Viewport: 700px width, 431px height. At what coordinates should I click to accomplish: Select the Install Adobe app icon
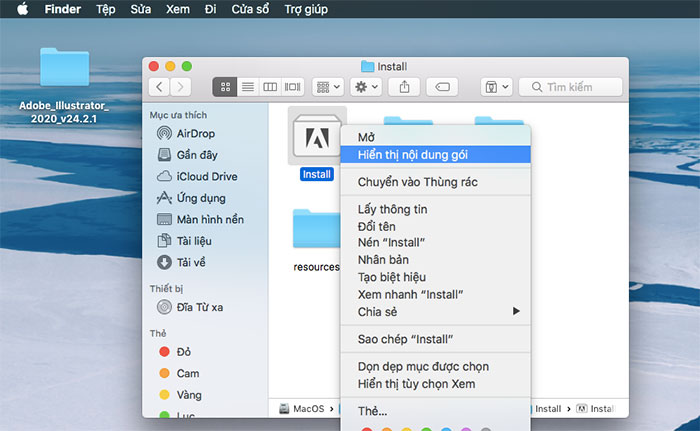pyautogui.click(x=317, y=136)
